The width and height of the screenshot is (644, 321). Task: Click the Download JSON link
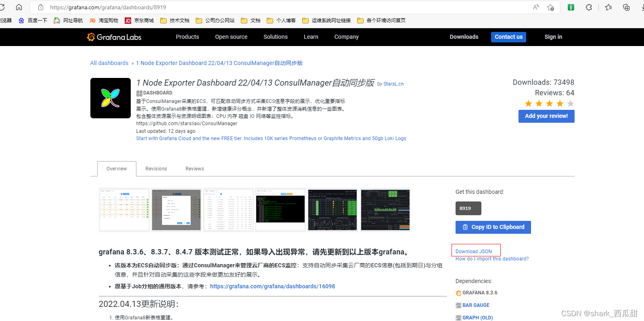474,251
